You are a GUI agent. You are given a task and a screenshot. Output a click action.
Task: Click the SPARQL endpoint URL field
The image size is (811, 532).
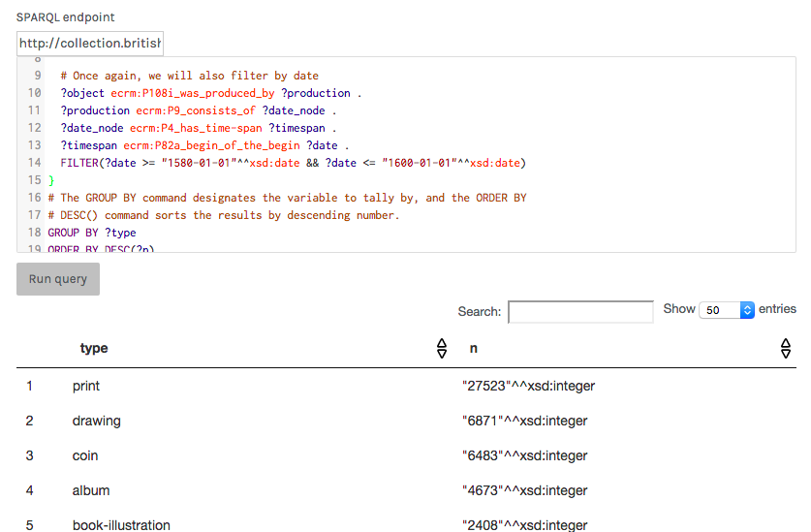90,44
